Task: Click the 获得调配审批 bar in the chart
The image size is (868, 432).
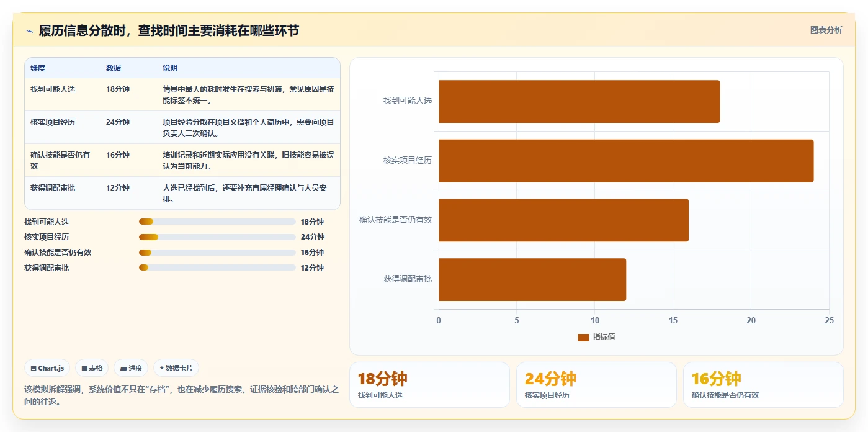Action: tap(532, 279)
